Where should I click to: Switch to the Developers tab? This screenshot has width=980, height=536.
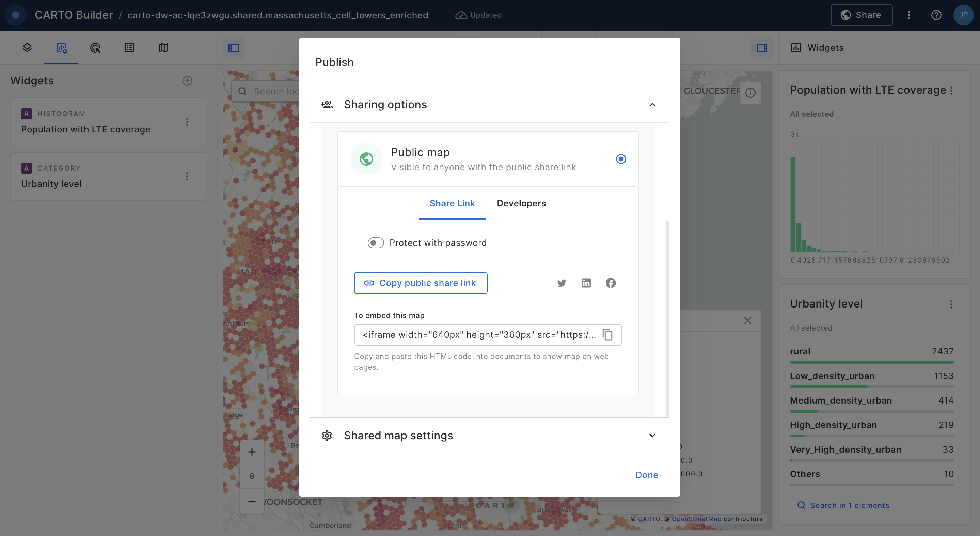(x=521, y=203)
